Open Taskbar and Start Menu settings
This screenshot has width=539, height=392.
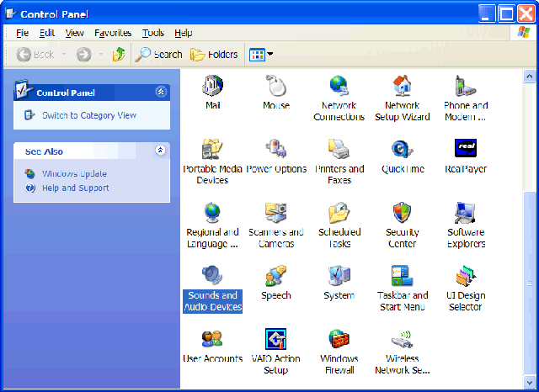(403, 289)
